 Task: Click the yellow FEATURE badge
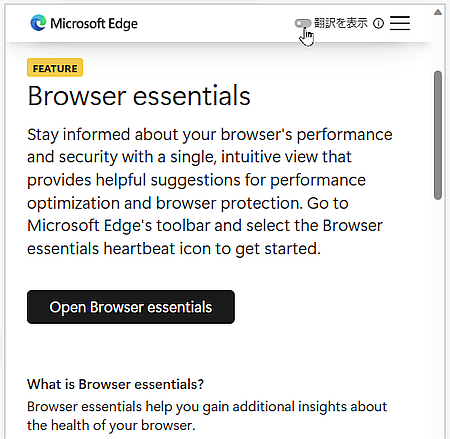tap(55, 68)
